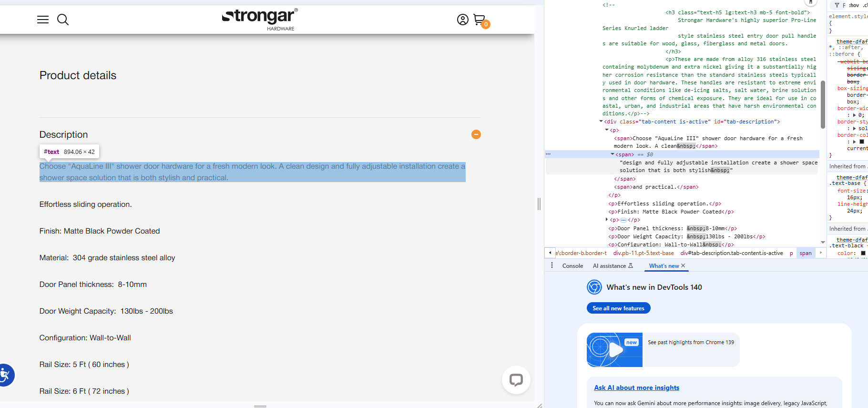The width and height of the screenshot is (868, 408).
Task: Click 'Rail Size: 6 Ft ( 72 inches )' text
Action: 84,391
